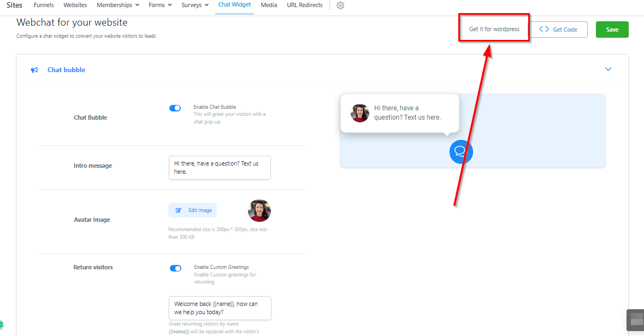Click the avatar photo in chat preview
Screen dimensions: 644x336
pos(360,113)
